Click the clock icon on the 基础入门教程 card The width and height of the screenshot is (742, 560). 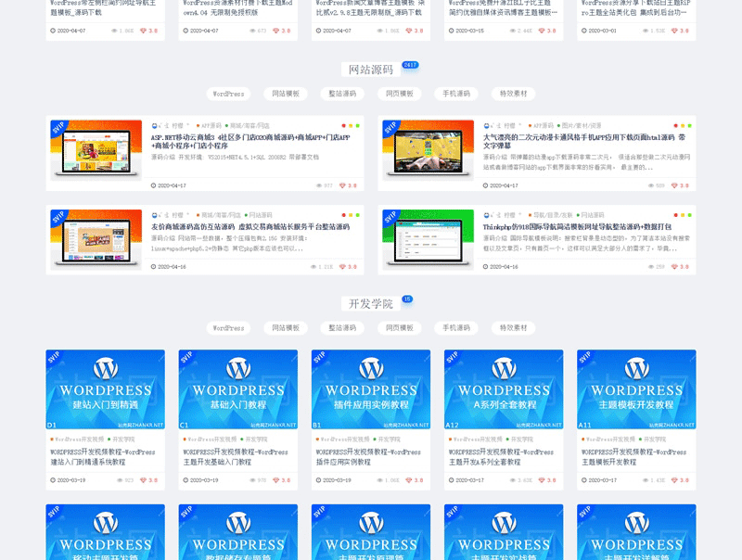(x=186, y=480)
